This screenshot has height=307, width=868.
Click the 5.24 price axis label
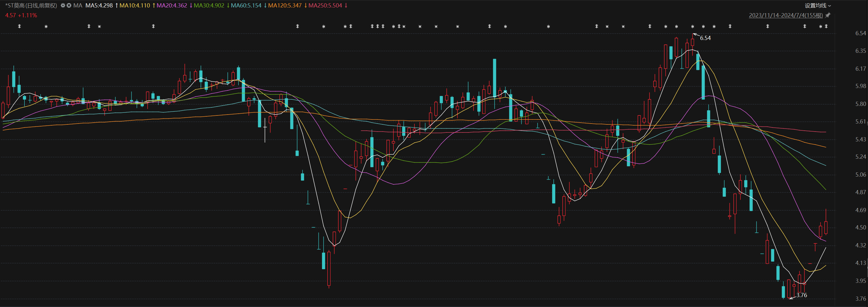(x=861, y=157)
